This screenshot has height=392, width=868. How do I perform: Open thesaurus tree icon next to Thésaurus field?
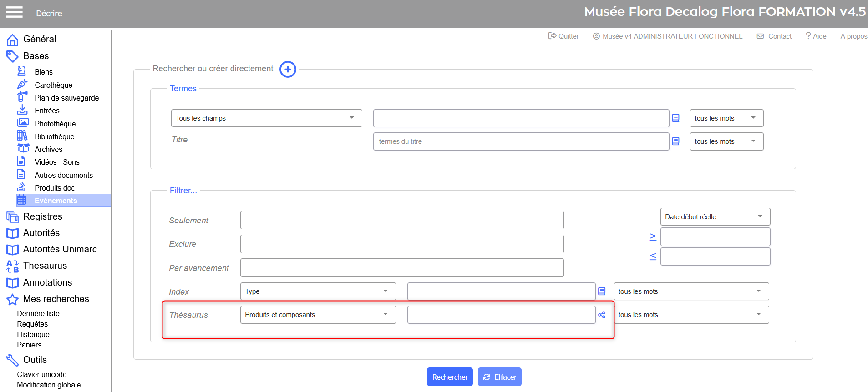click(x=602, y=315)
